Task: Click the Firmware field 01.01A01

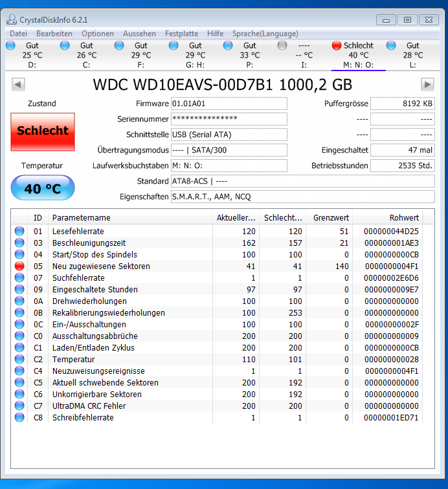Action: point(229,103)
